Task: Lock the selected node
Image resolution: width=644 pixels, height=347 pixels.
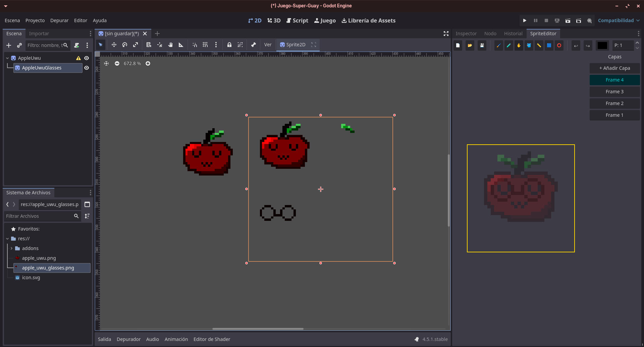Action: (x=229, y=45)
